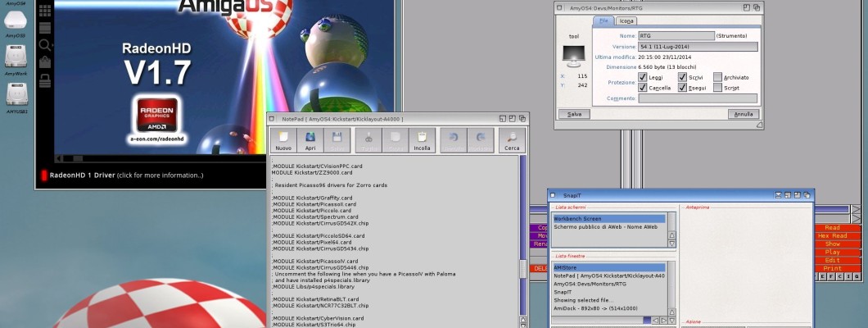Click up arrow of Lista finestre scrollbar
This screenshot has width=868, height=328.
pyautogui.click(x=672, y=312)
